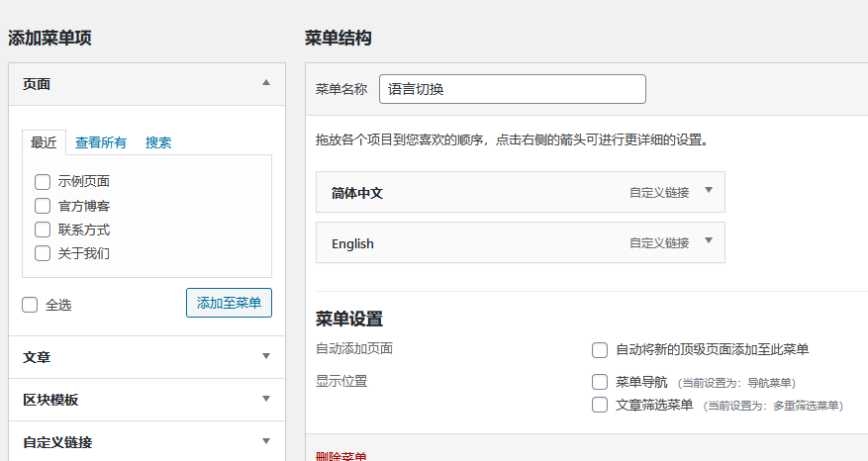Viewport: 868px width, 461px height.
Task: Click 自定义链接 type label on English row
Action: tap(659, 243)
